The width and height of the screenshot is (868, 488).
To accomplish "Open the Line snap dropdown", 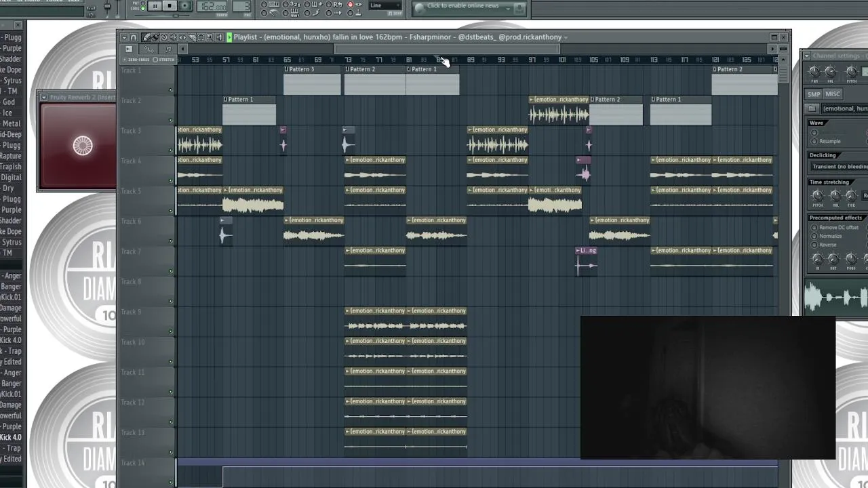I will coord(385,5).
